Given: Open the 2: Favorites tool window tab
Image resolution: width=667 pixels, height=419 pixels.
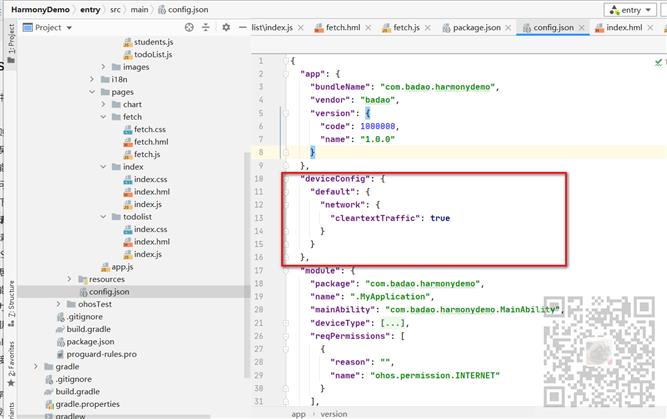Looking at the screenshot, I should (x=11, y=364).
